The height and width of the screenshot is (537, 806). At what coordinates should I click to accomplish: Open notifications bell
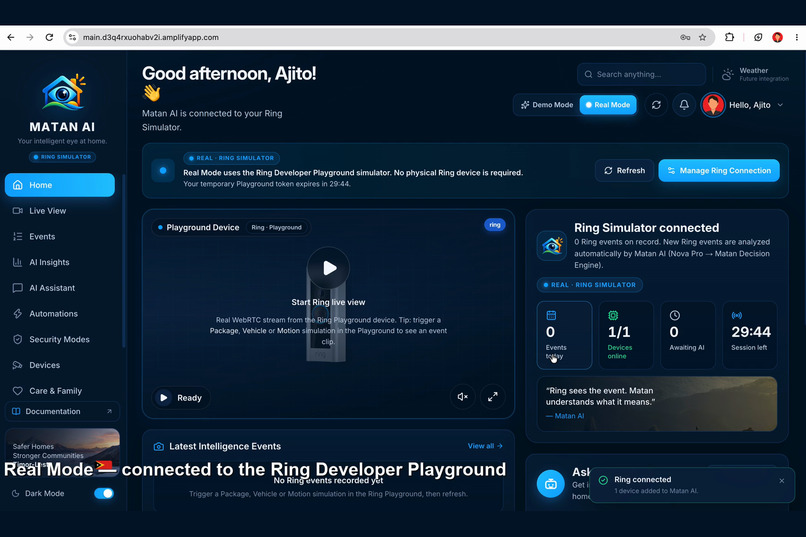pyautogui.click(x=684, y=105)
